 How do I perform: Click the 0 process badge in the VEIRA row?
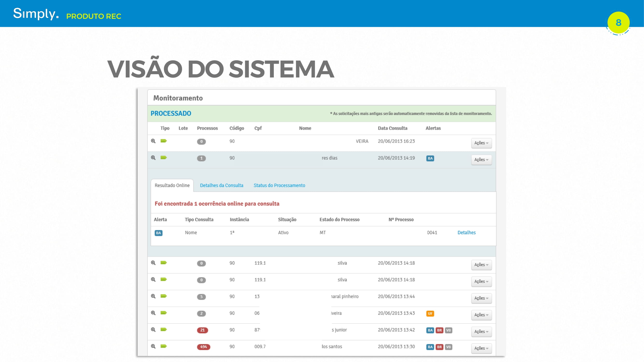[201, 142]
